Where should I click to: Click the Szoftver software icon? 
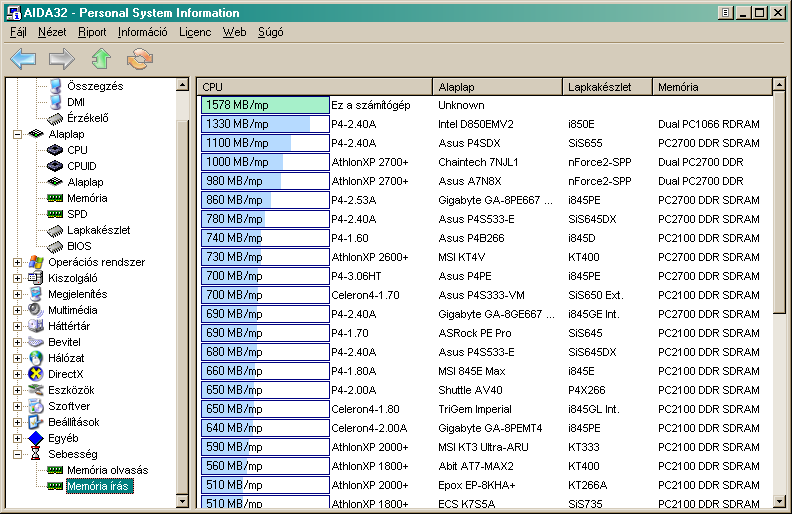pyautogui.click(x=36, y=406)
